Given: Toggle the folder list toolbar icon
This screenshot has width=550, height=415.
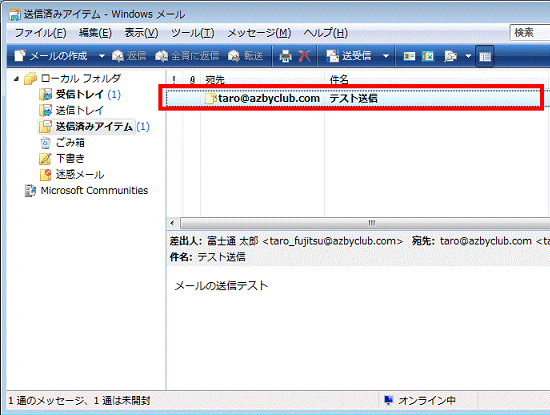Looking at the screenshot, I should pyautogui.click(x=485, y=56).
